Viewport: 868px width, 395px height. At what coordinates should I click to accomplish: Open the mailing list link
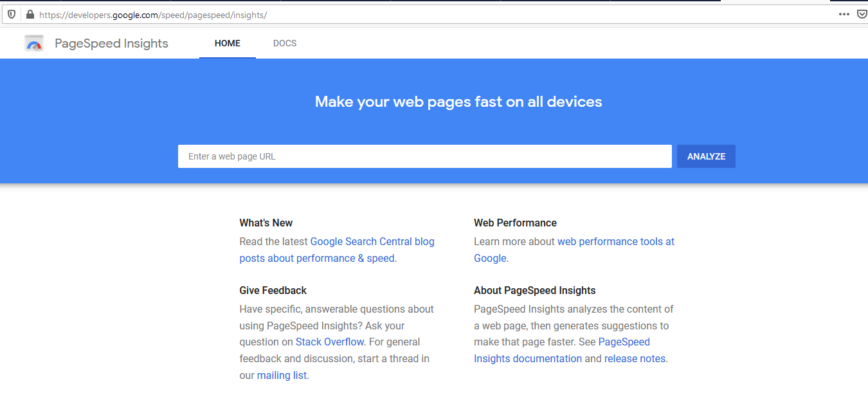pos(282,376)
